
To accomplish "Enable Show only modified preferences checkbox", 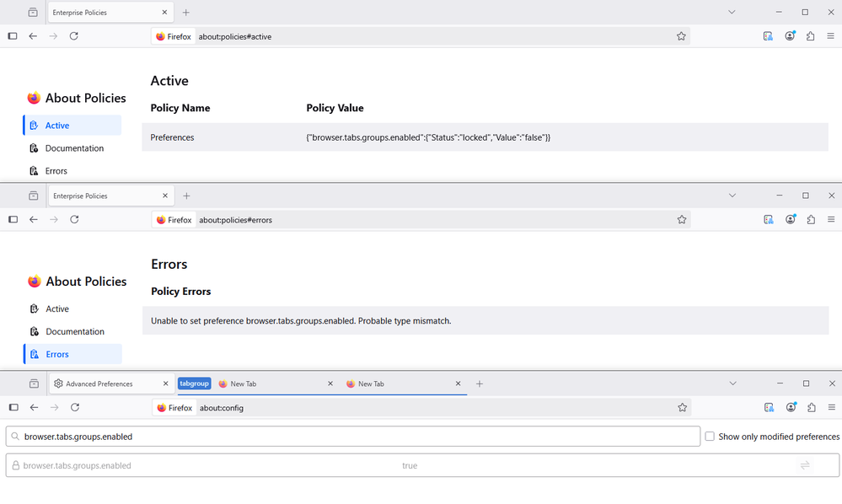I will coord(710,437).
